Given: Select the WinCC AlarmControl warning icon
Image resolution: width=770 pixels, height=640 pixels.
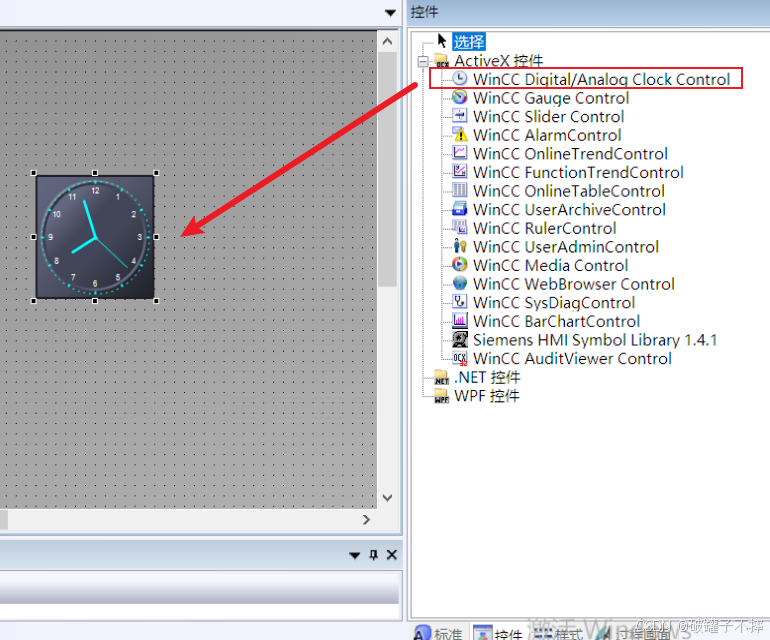Looking at the screenshot, I should (460, 134).
